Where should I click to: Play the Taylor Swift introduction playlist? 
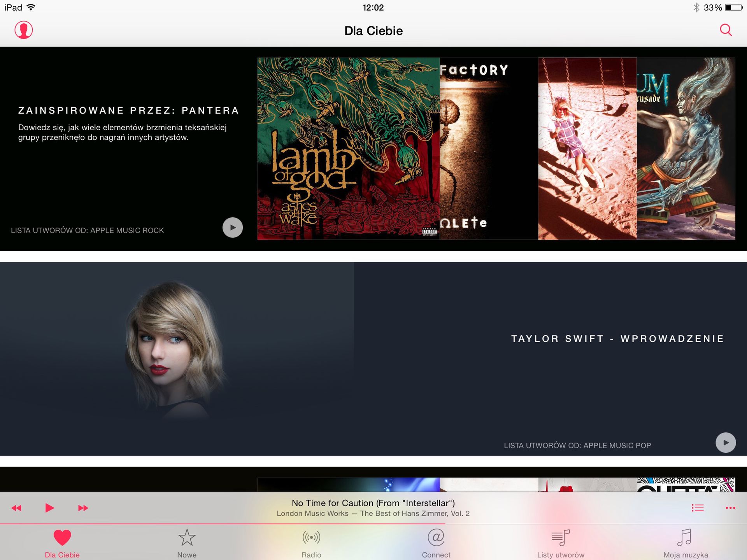[725, 443]
